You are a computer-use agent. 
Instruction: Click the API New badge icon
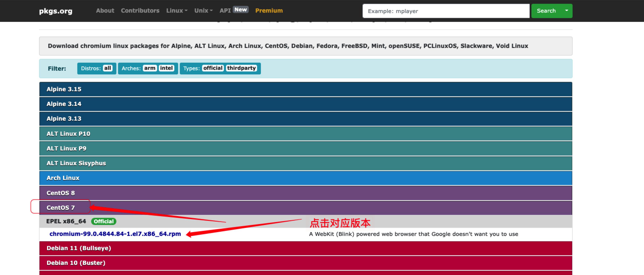(x=239, y=10)
